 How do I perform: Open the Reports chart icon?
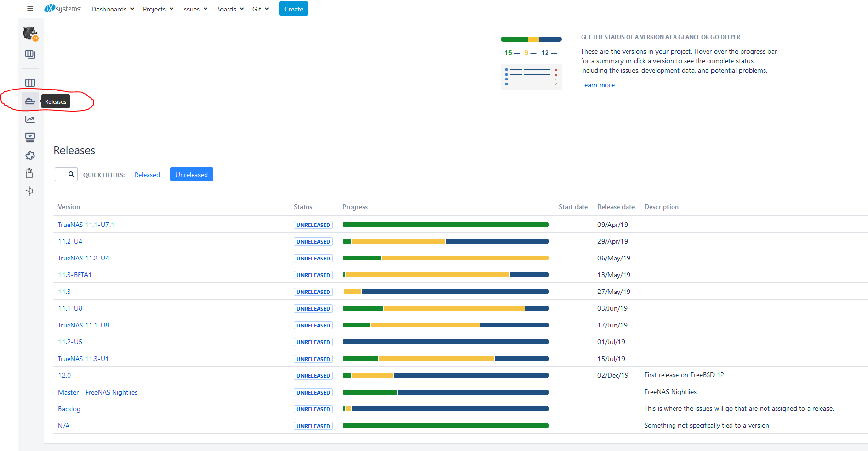tap(30, 119)
